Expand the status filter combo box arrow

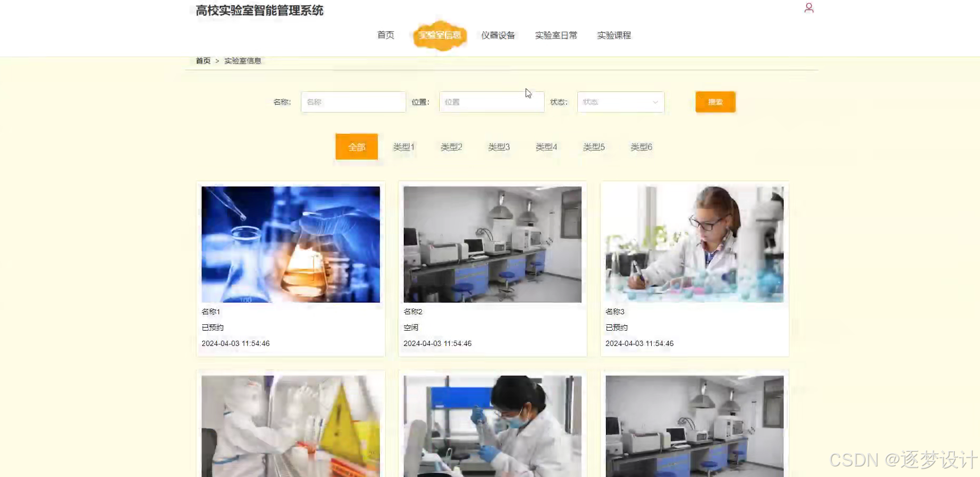pyautogui.click(x=655, y=102)
